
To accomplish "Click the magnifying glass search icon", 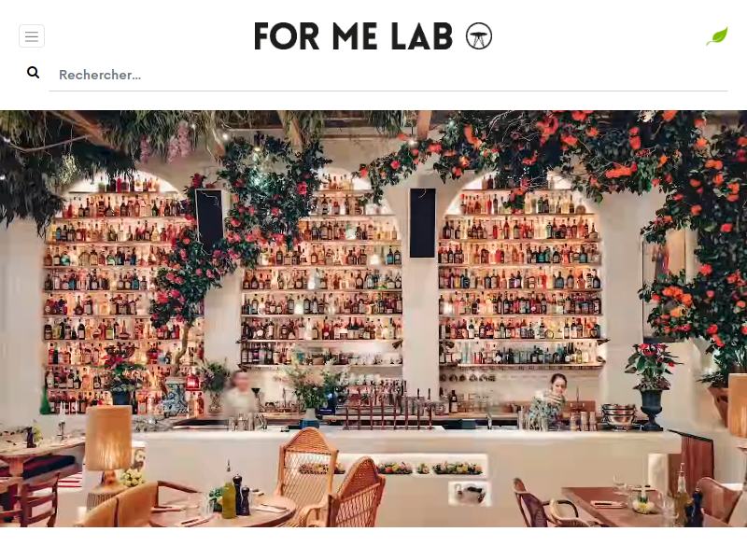I will 33,73.
